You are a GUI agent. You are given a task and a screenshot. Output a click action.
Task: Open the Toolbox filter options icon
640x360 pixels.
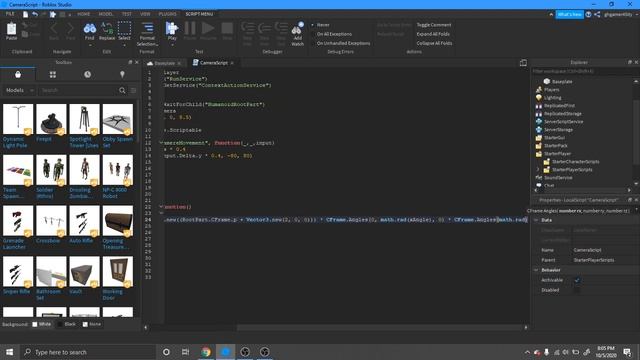[x=133, y=90]
